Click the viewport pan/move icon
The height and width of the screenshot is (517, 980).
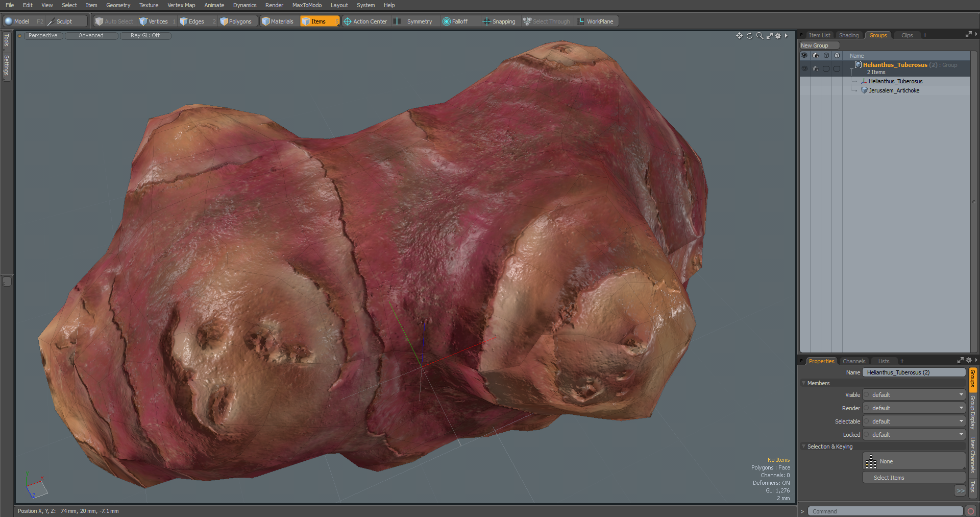pos(739,36)
